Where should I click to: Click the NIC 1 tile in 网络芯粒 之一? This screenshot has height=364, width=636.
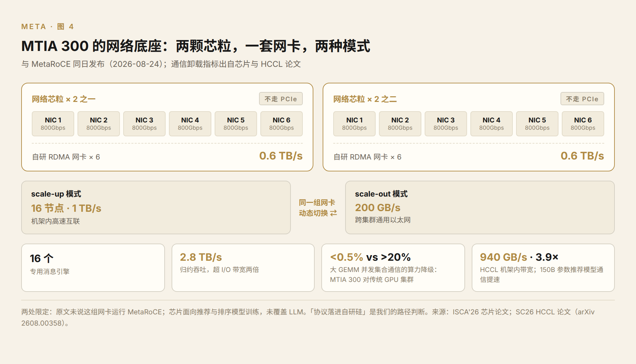(x=53, y=124)
